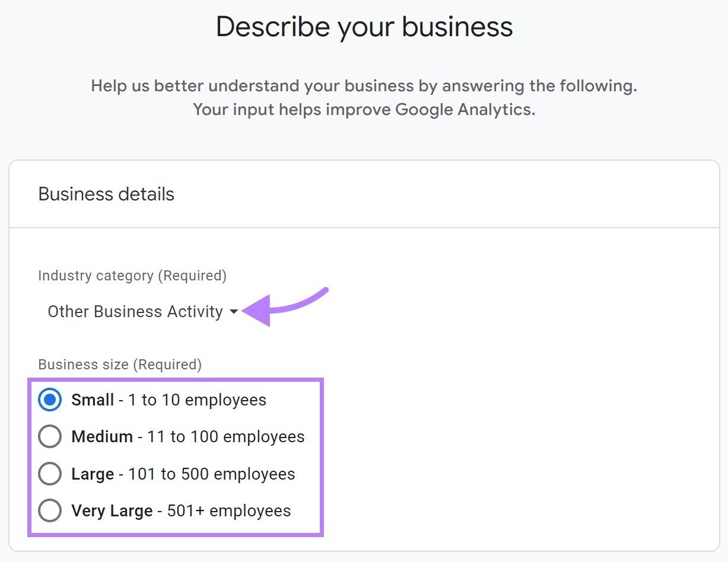The height and width of the screenshot is (562, 728).
Task: Click the small black chevron beside Other Business Activity
Action: (234, 311)
